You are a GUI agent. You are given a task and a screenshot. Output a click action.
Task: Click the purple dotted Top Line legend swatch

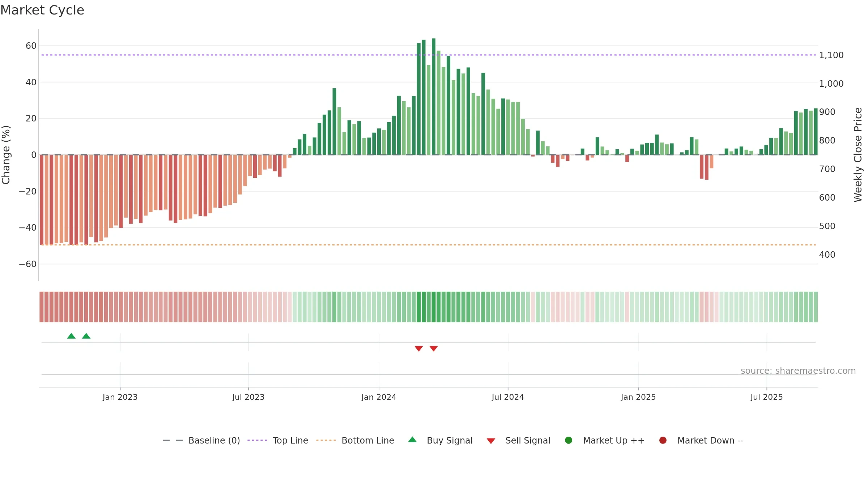(257, 440)
